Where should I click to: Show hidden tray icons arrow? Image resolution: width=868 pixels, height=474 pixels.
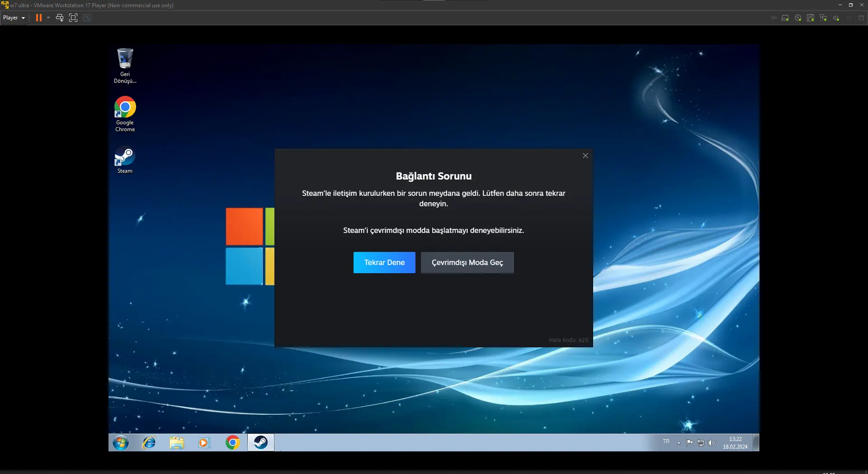(x=679, y=443)
